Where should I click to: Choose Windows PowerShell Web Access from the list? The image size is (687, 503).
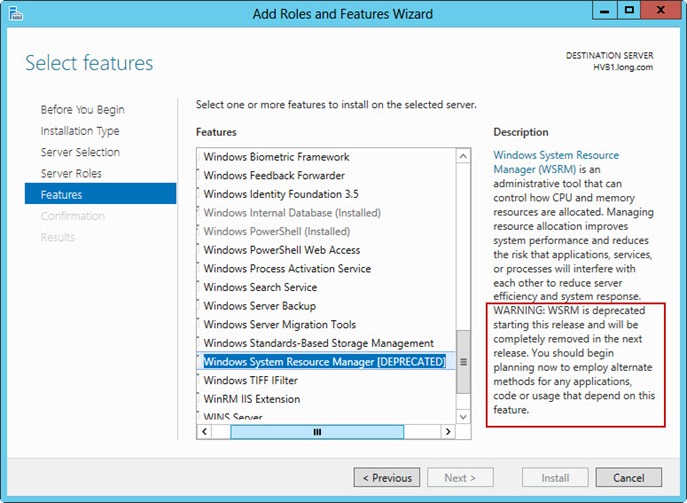coord(282,250)
